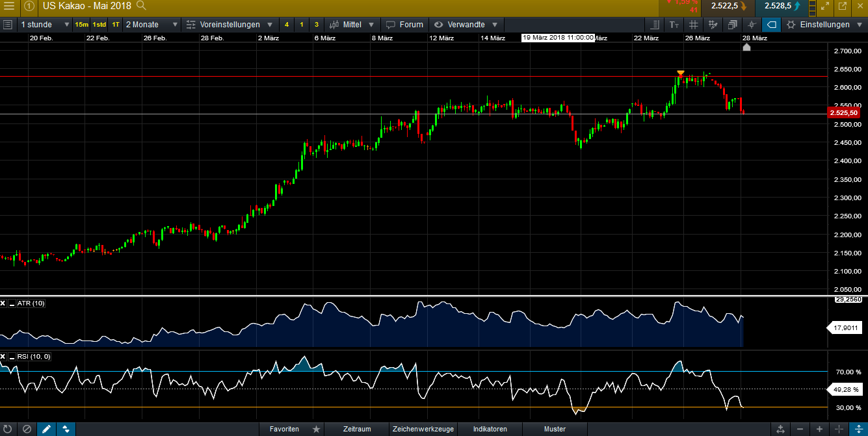
Task: Remove the ATR (10) indicator with X
Action: point(3,303)
